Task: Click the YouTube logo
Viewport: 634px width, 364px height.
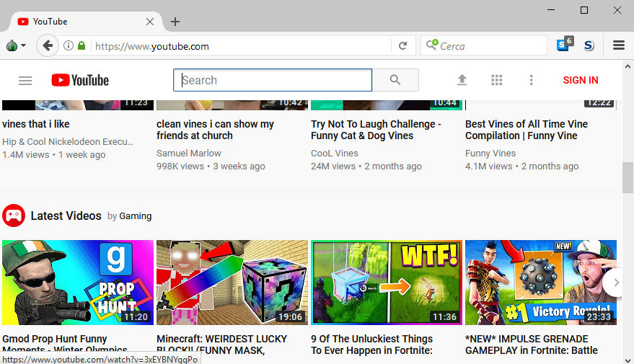Action: point(80,81)
